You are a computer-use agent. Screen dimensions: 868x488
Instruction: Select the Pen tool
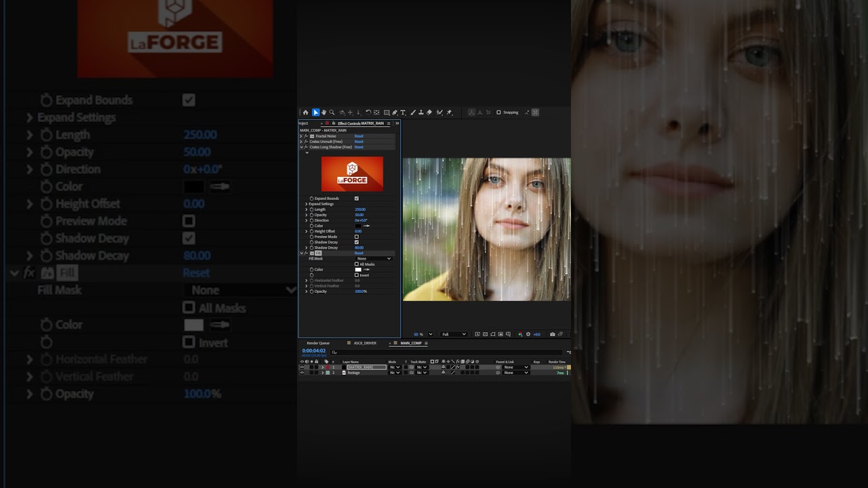point(395,113)
